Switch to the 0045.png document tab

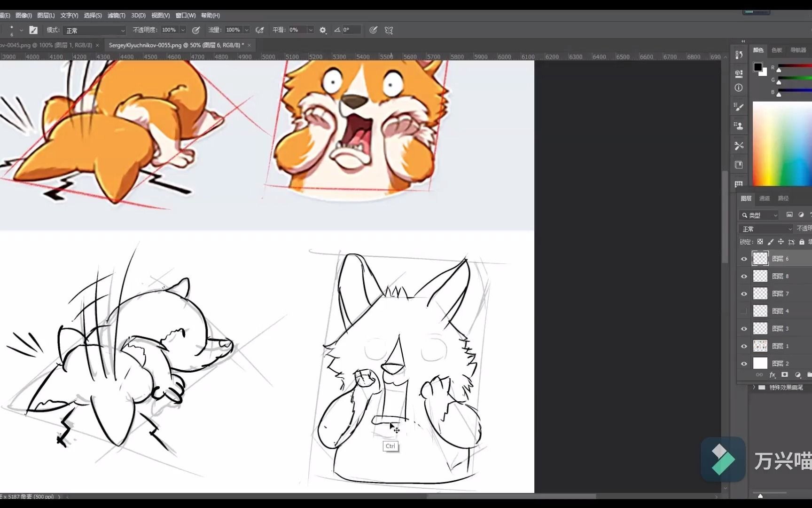[x=46, y=45]
